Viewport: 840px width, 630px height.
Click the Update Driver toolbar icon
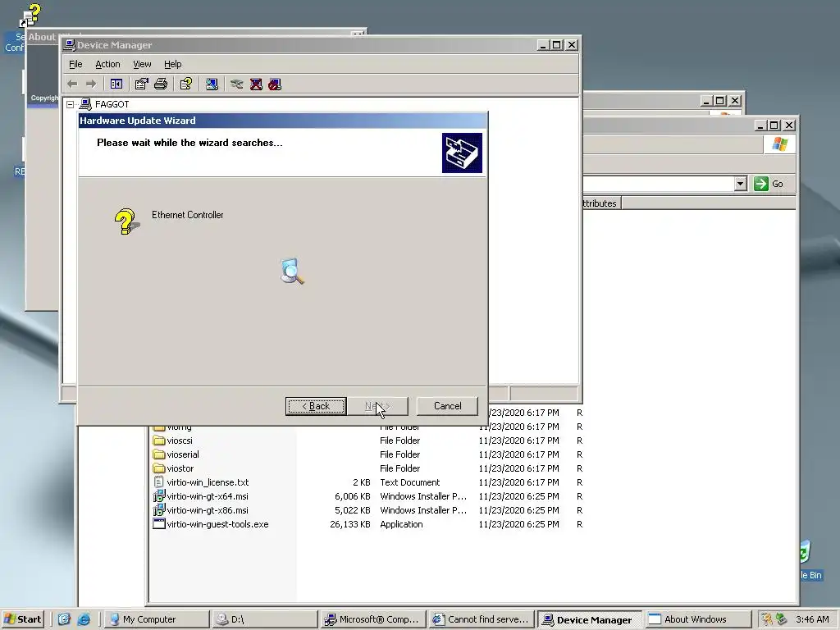click(237, 84)
